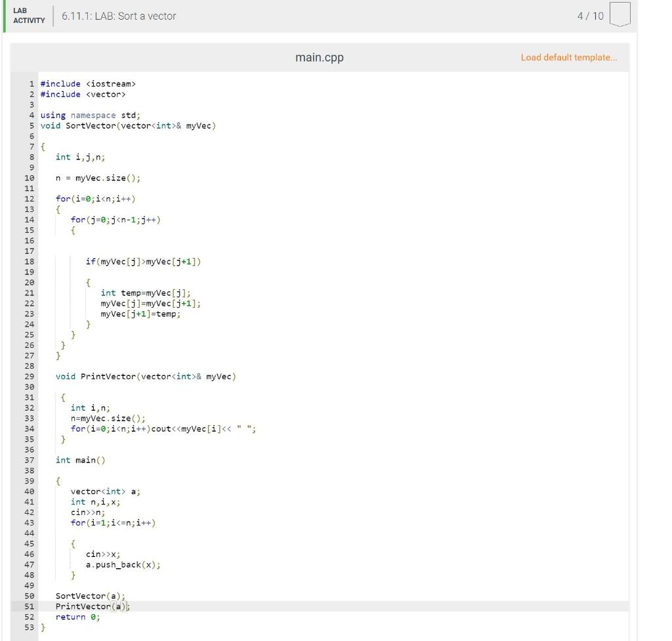The width and height of the screenshot is (672, 641).
Task: Click the bookmark ribbon icon
Action: click(620, 15)
